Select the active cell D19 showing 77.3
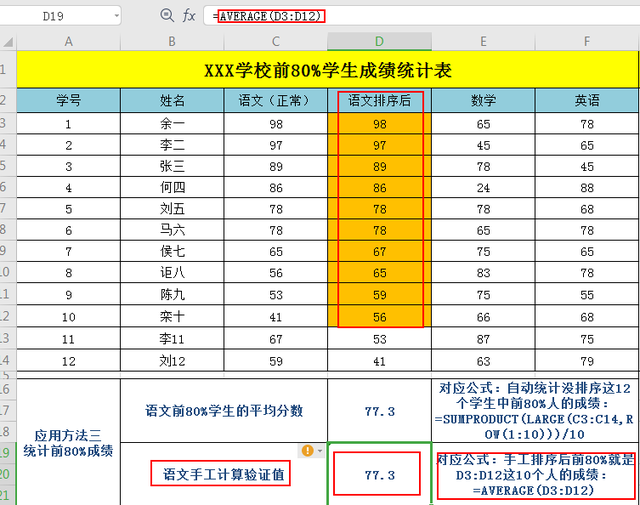Image resolution: width=640 pixels, height=505 pixels. click(x=379, y=474)
